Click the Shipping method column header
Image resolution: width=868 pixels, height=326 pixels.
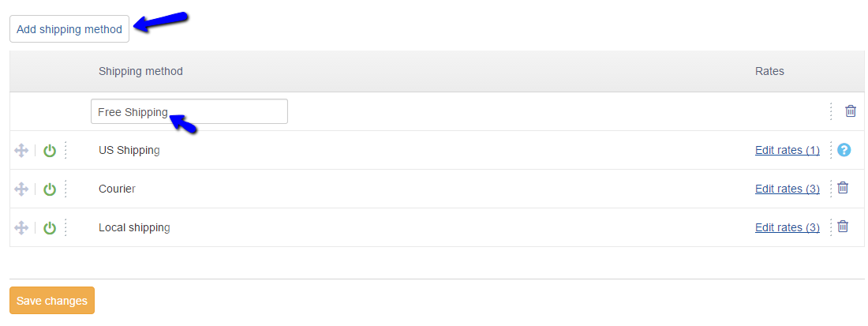pyautogui.click(x=140, y=71)
